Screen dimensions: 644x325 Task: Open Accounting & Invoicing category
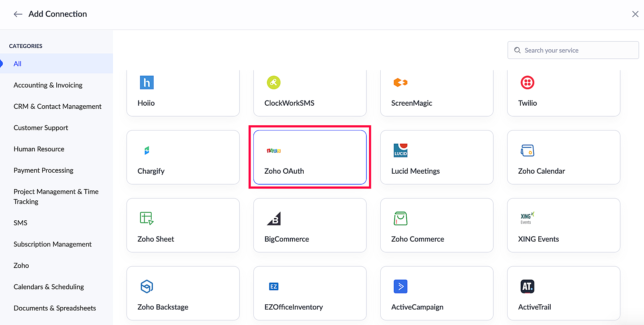click(48, 85)
